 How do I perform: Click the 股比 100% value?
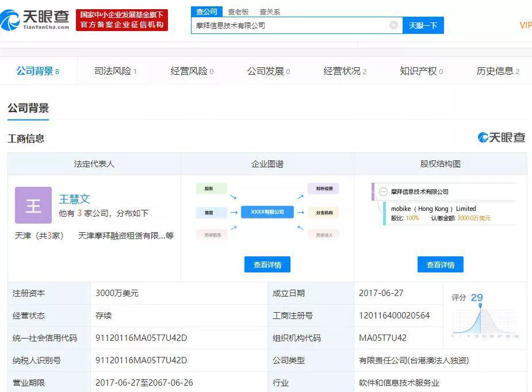point(412,218)
